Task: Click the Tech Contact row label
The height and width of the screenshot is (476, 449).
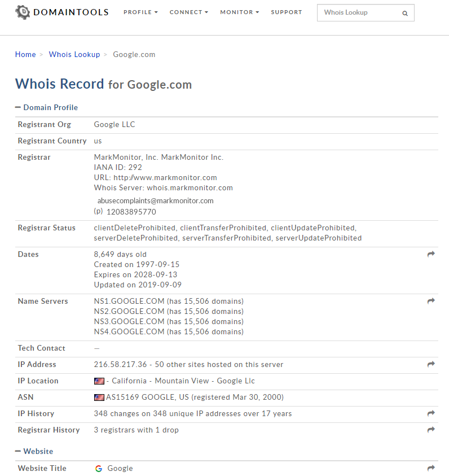Action: point(41,348)
